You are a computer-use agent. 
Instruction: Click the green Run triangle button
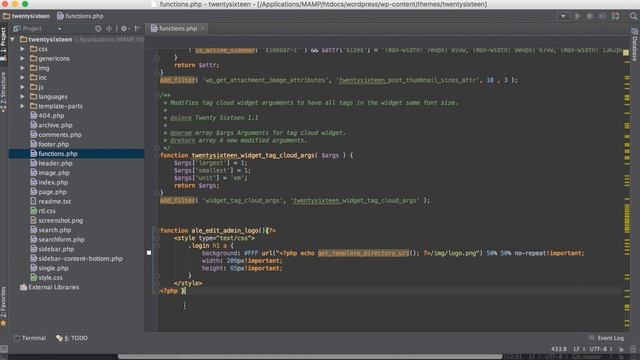point(578,16)
